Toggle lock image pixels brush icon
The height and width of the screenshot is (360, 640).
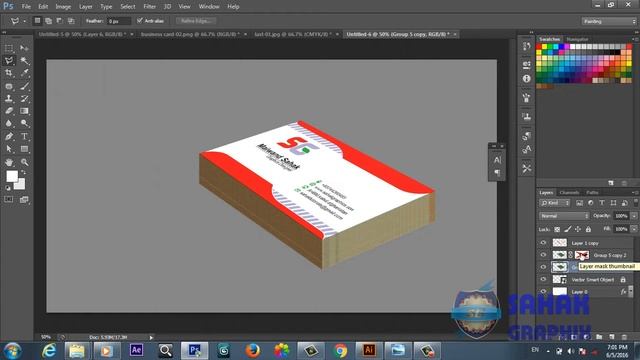coord(568,229)
